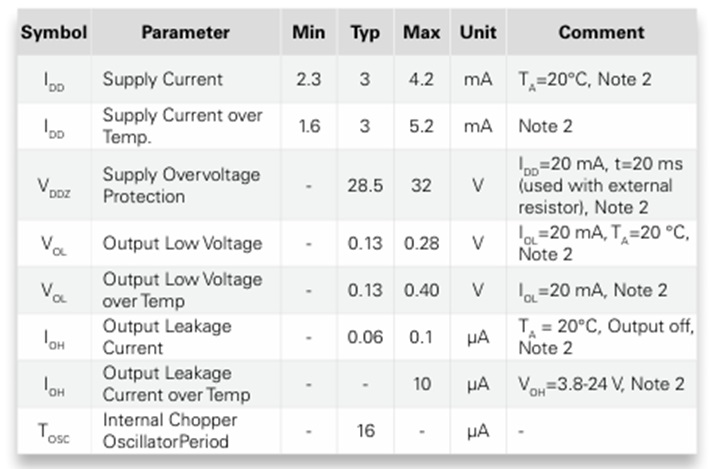This screenshot has height=469, width=717.
Task: Click the TOSC symbol cell
Action: pyautogui.click(x=55, y=431)
